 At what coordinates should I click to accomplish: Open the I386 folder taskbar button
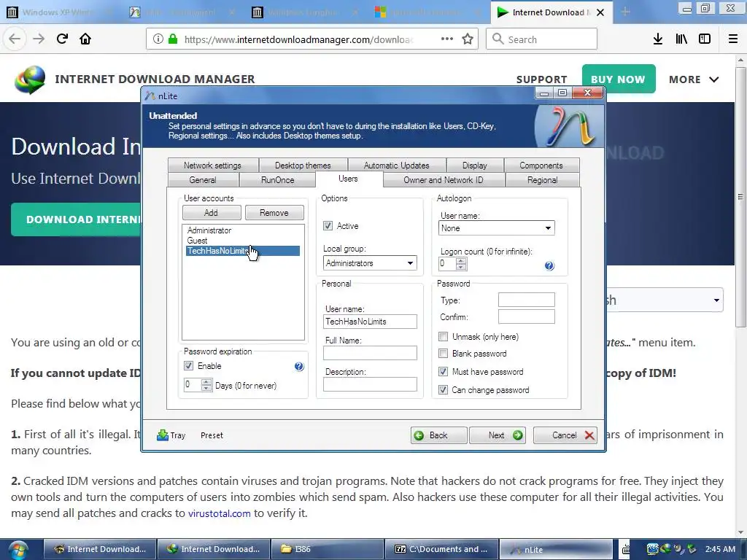328,549
